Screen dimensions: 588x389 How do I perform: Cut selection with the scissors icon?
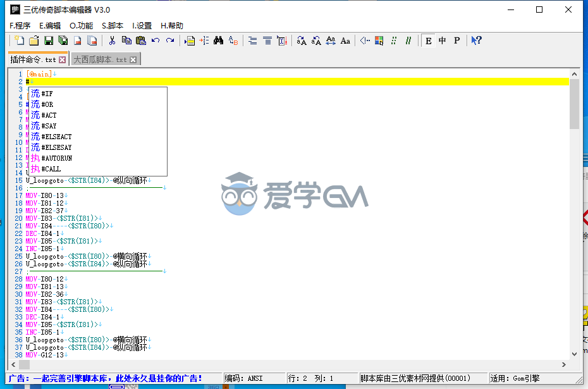(x=112, y=40)
